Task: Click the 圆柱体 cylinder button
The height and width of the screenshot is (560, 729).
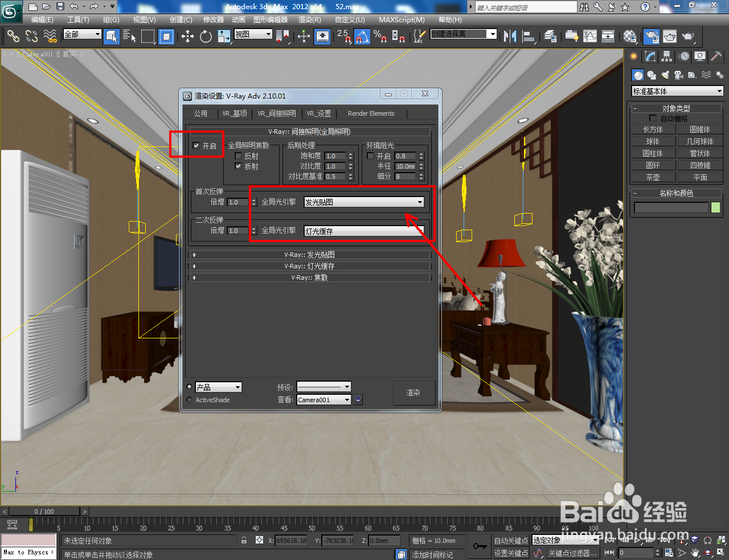Action: click(653, 153)
